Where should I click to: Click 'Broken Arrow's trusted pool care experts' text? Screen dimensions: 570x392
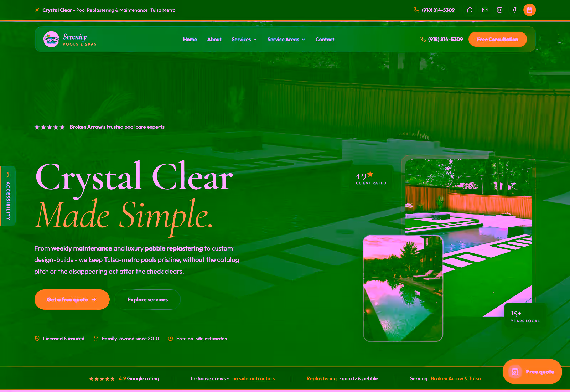(x=117, y=127)
